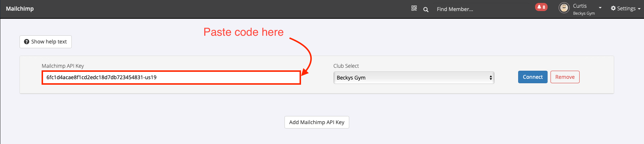Expand the Settings menu caret

pos(639,9)
